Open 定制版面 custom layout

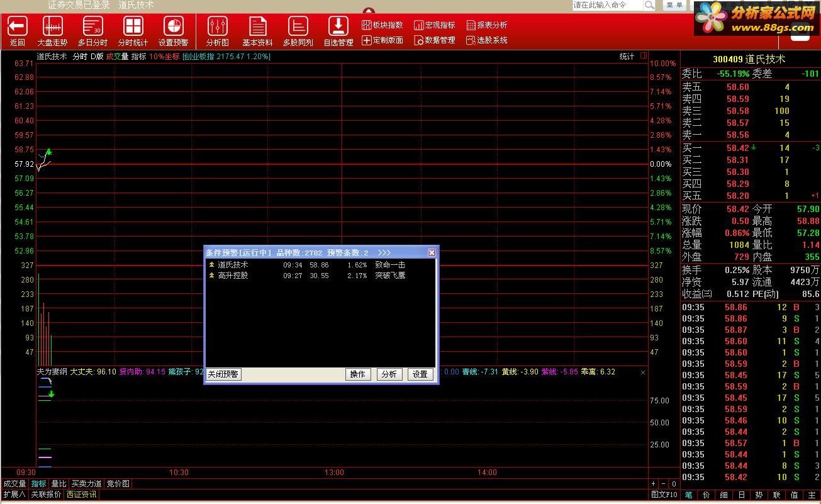[383, 40]
